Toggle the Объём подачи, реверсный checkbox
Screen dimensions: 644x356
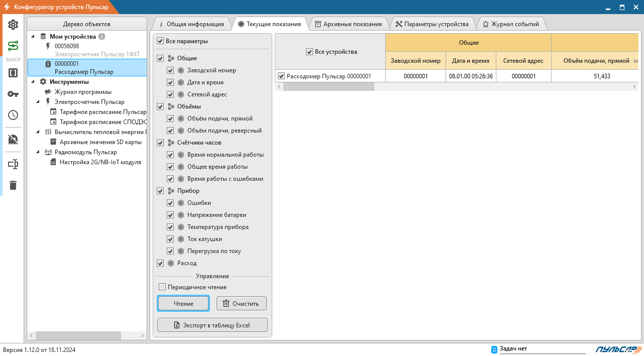click(170, 131)
